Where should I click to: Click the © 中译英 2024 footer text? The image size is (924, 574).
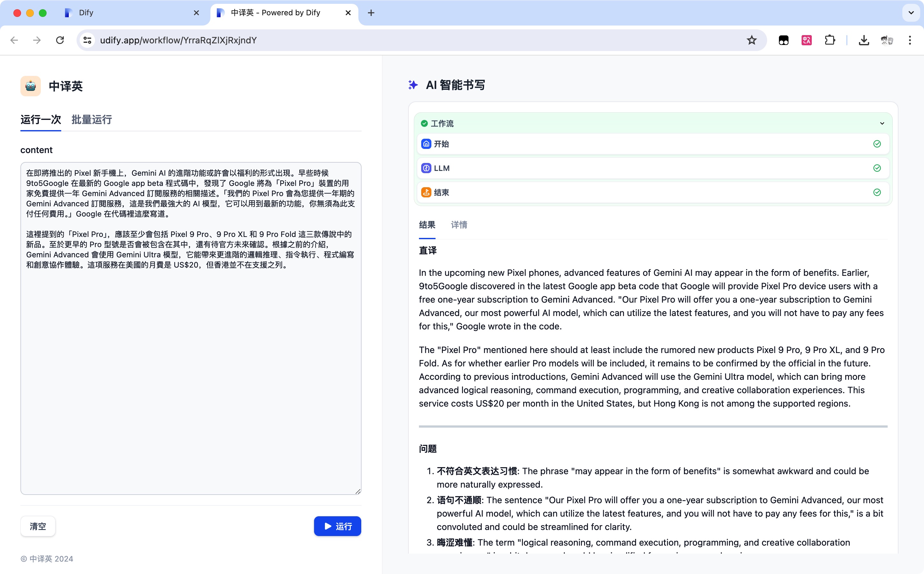pos(47,559)
